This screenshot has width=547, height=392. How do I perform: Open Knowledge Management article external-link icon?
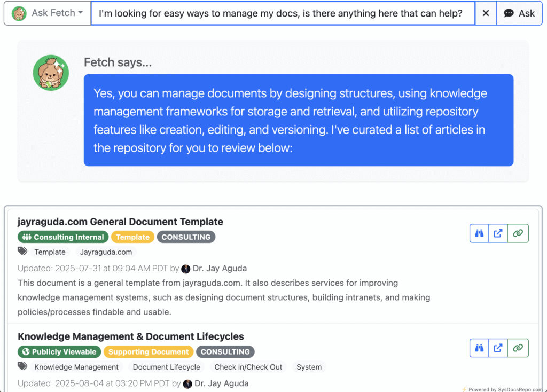(498, 348)
